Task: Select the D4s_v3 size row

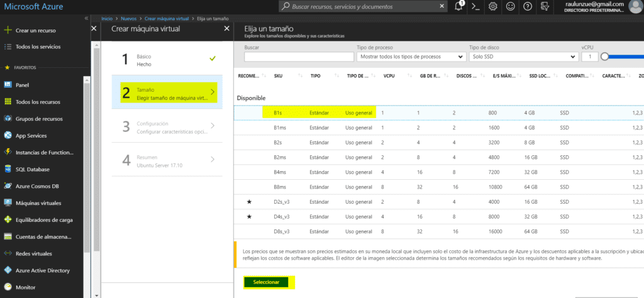Action: pos(438,217)
